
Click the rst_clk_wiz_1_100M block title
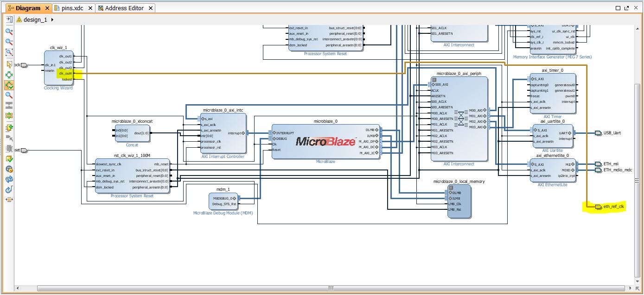point(132,156)
